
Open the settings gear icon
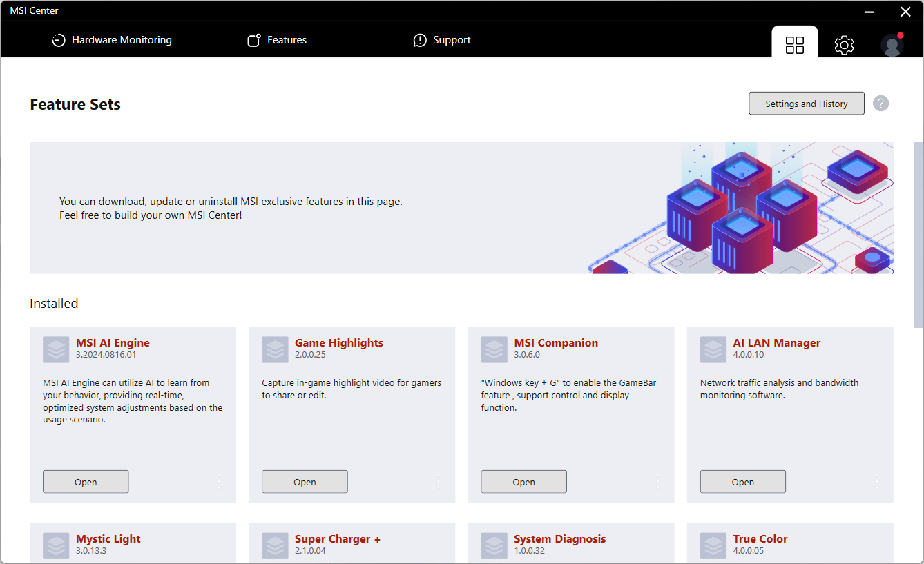pyautogui.click(x=844, y=45)
